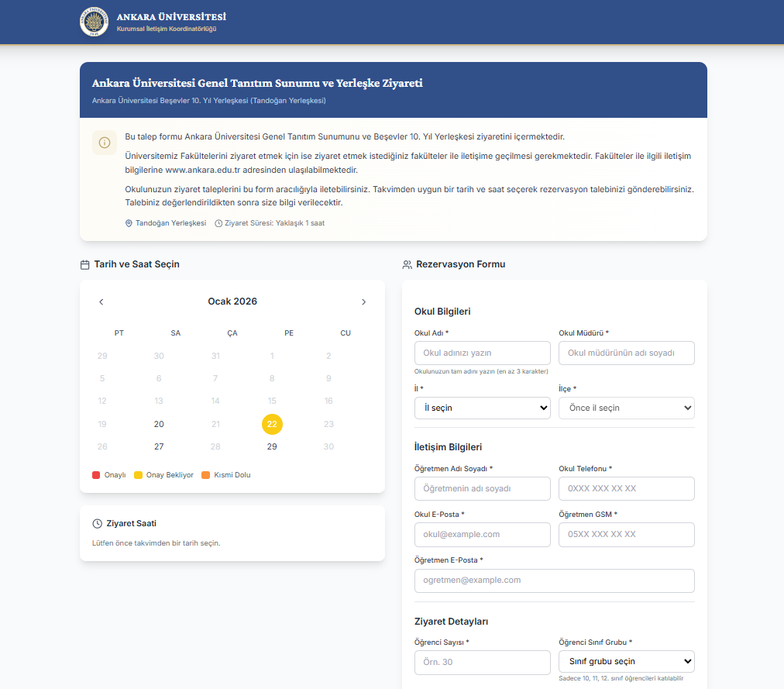Click the clock icon beside Ziyaret Süresi
Screen dimensions: 784x689
click(218, 223)
